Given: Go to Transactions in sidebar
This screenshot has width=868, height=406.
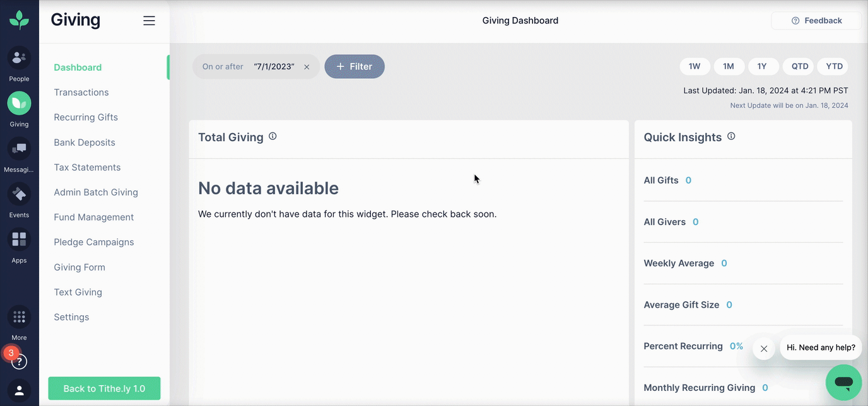Looking at the screenshot, I should pyautogui.click(x=81, y=92).
